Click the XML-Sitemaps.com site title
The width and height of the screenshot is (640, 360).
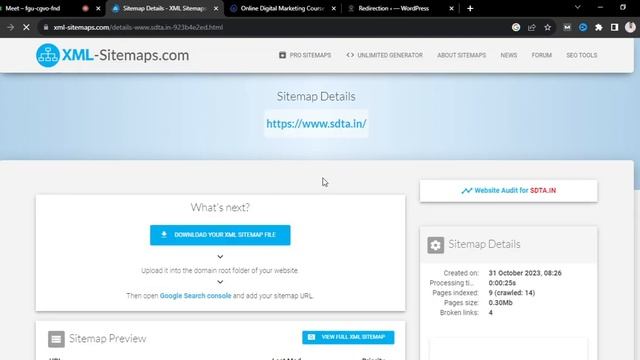126,55
